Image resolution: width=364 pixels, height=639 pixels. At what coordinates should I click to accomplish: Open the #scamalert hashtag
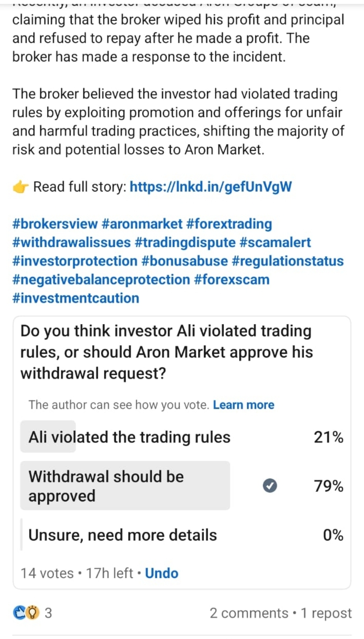(275, 242)
